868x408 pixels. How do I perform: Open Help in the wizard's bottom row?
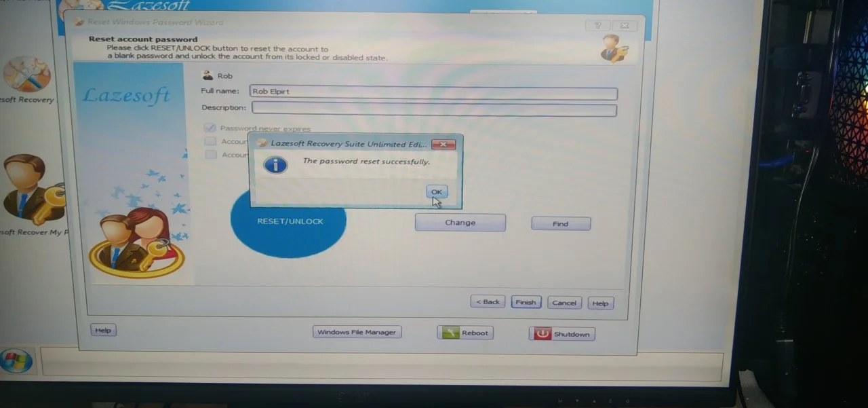point(600,303)
